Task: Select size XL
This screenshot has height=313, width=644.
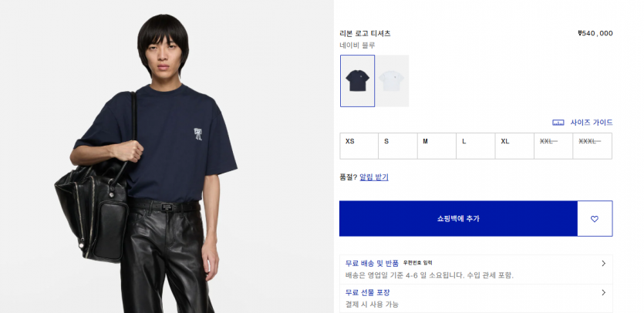Action: [x=514, y=146]
